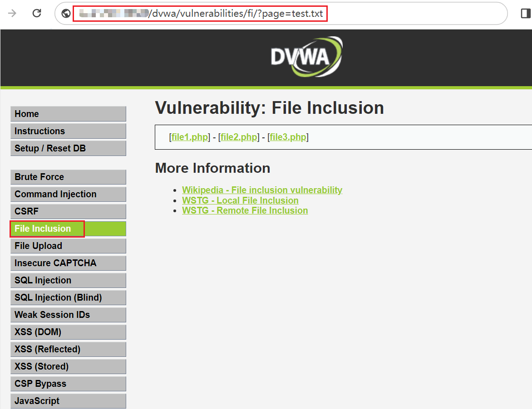Open SQL Injection page
Image resolution: width=532 pixels, height=409 pixels.
[68, 280]
